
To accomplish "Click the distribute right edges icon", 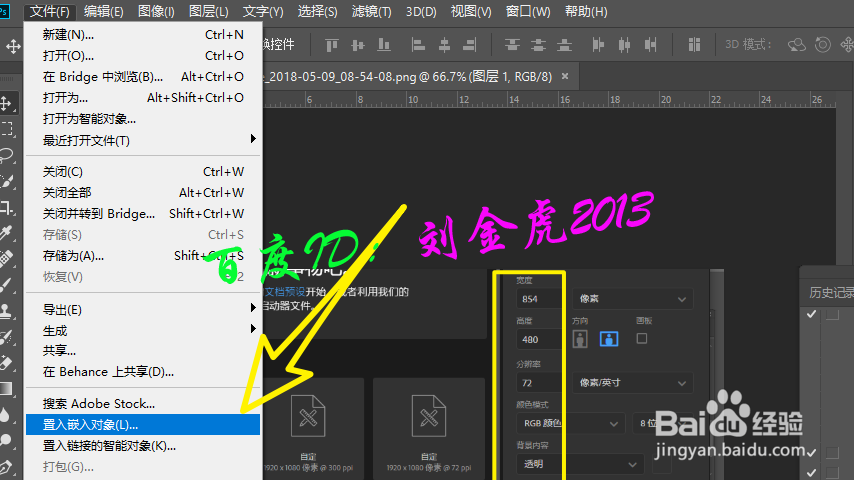I will coord(650,45).
